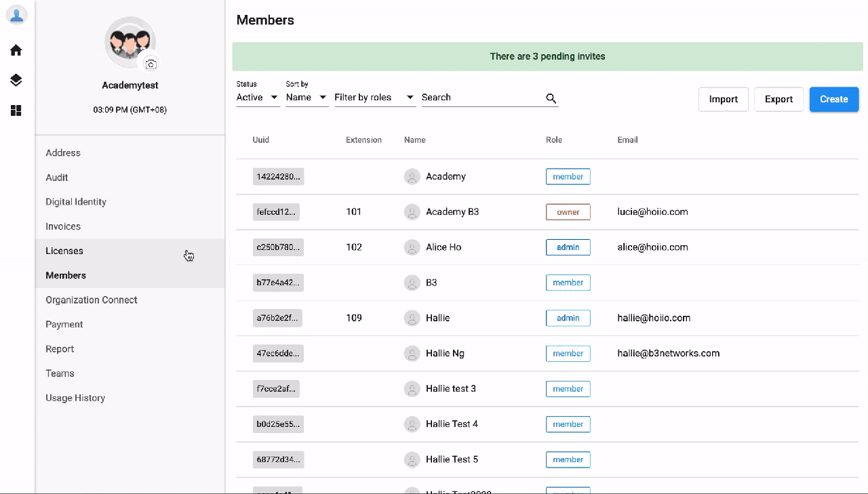Viewport: 868px width, 494px height.
Task: Go to the Home icon in sidebar
Action: coord(16,50)
